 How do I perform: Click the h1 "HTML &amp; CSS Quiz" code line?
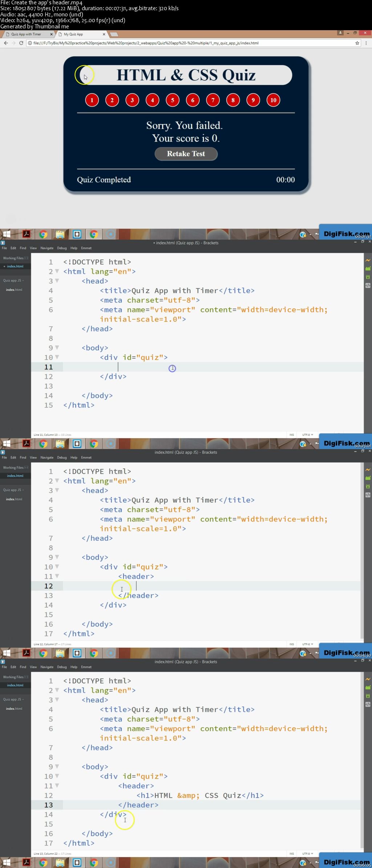pos(200,796)
